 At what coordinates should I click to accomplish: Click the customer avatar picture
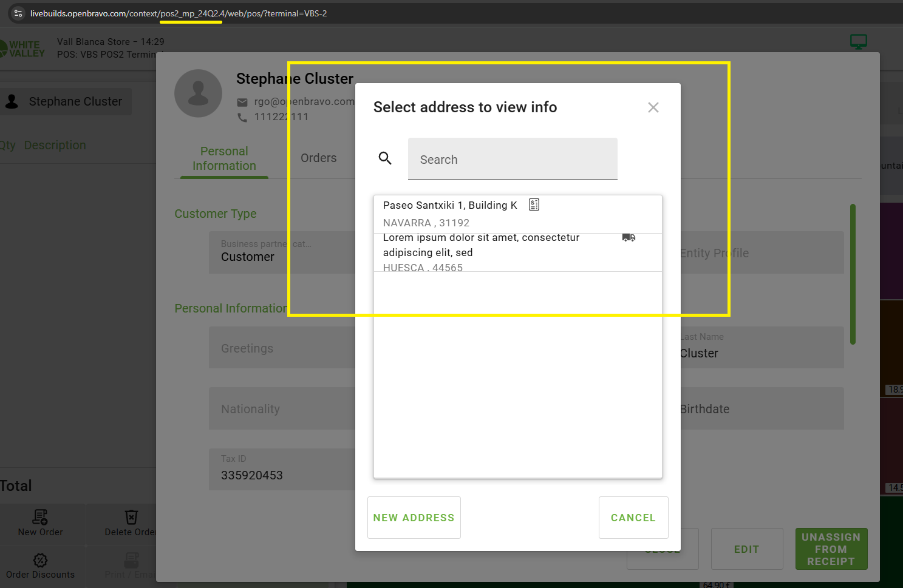198,93
